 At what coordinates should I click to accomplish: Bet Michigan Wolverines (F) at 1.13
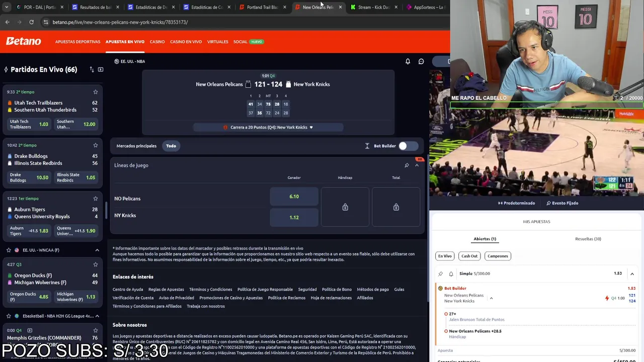(75, 297)
